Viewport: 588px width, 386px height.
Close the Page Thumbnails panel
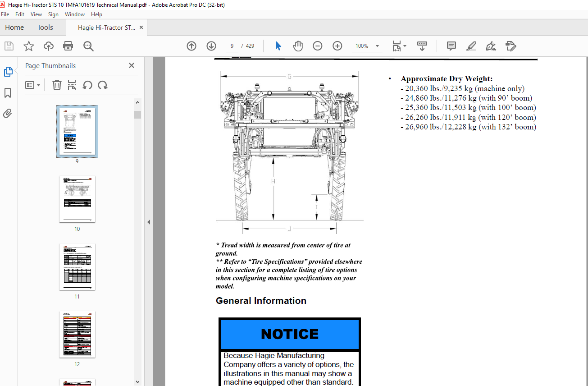coord(132,65)
